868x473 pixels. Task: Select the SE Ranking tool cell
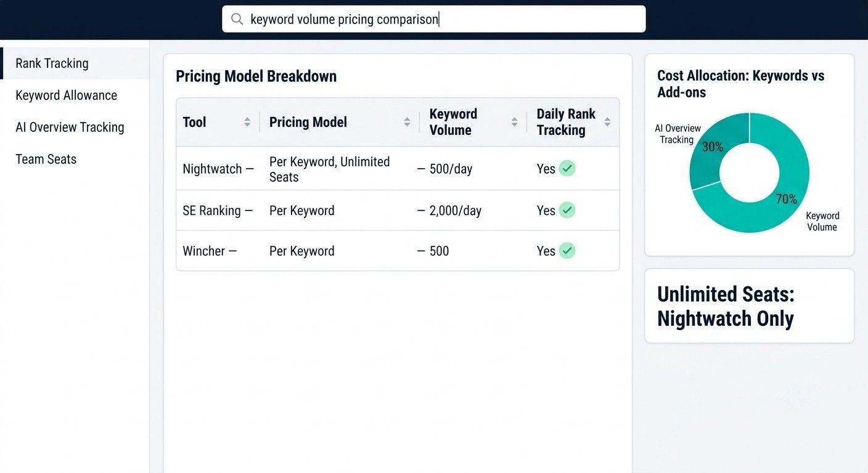pos(218,211)
